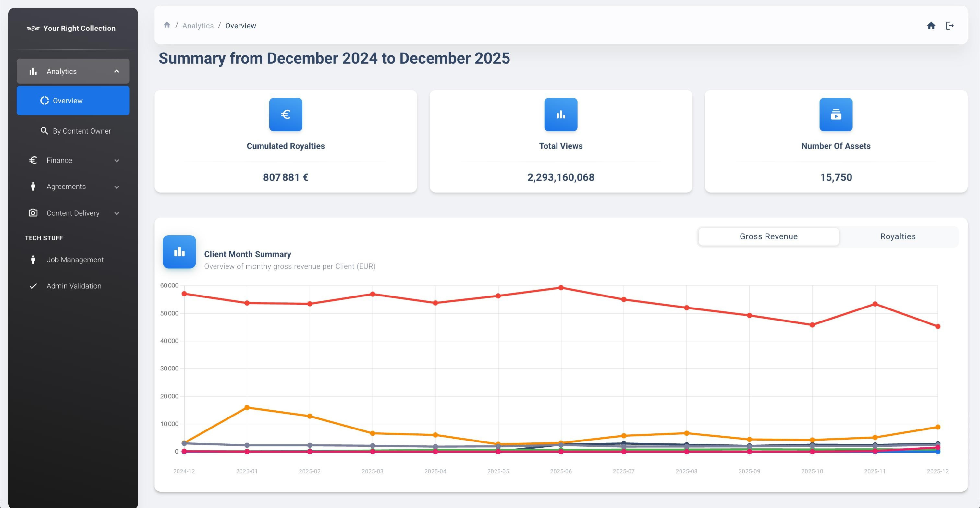Click the Total Views bar chart icon
Viewport: 980px width, 508px height.
[560, 115]
